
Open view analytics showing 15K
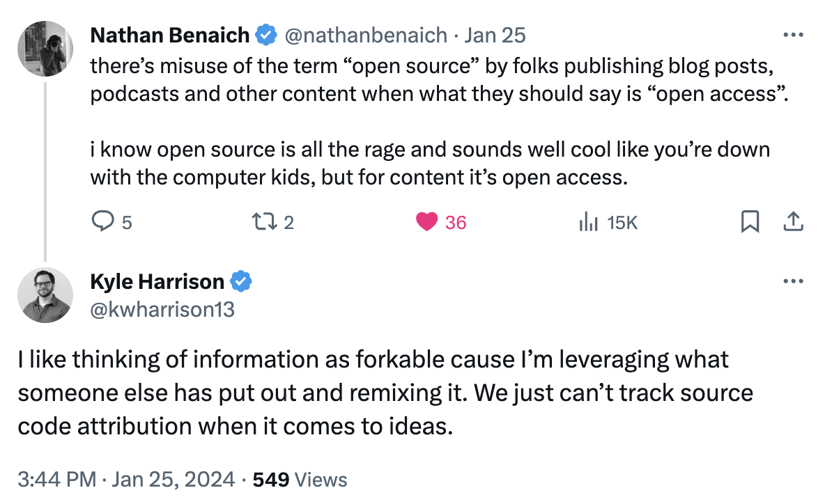click(x=589, y=222)
